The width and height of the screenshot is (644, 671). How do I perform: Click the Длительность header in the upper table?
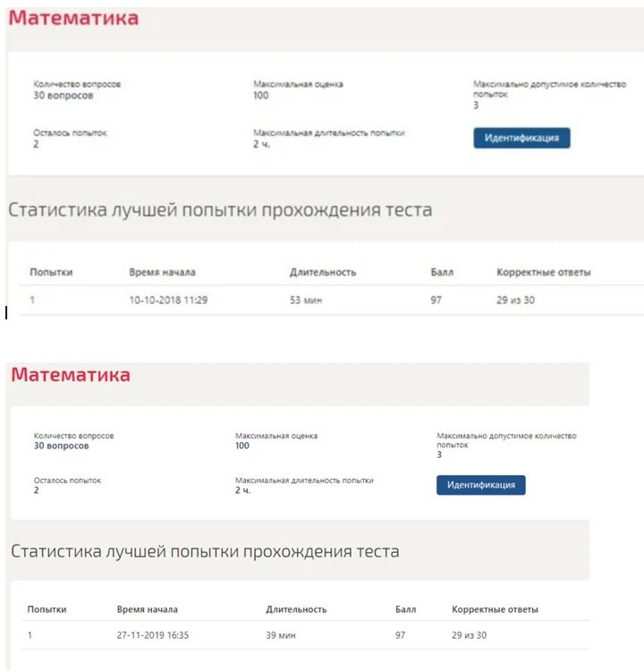coord(323,272)
